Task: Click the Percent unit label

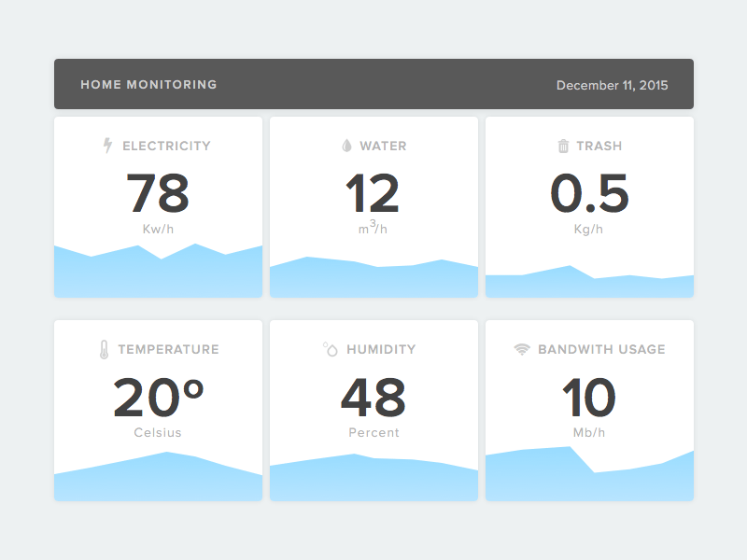Action: [374, 432]
